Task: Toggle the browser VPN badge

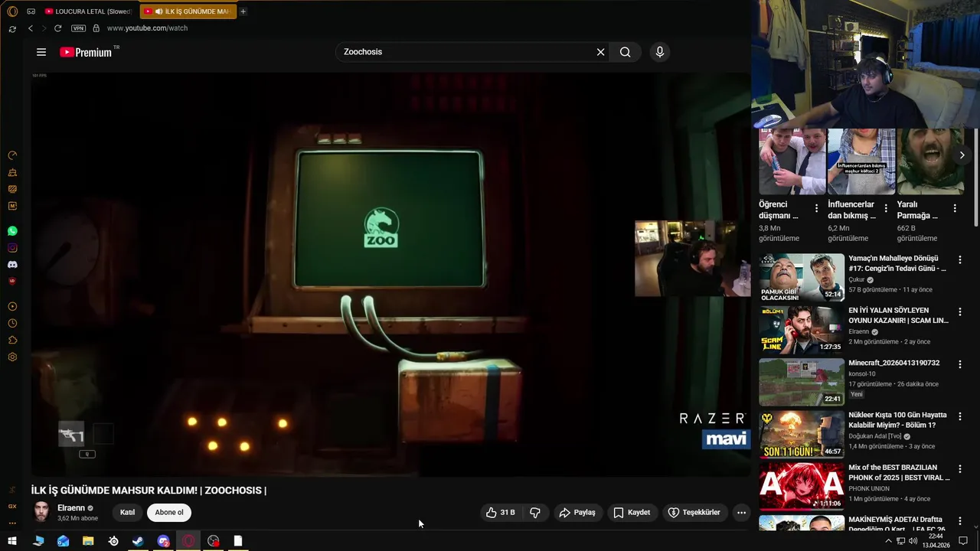Action: pyautogui.click(x=78, y=28)
